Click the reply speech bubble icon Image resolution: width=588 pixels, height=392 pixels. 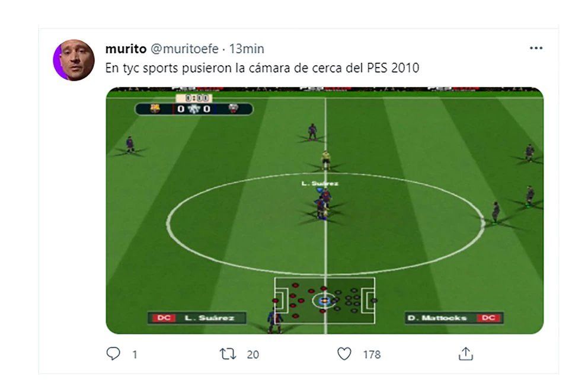pos(113,353)
